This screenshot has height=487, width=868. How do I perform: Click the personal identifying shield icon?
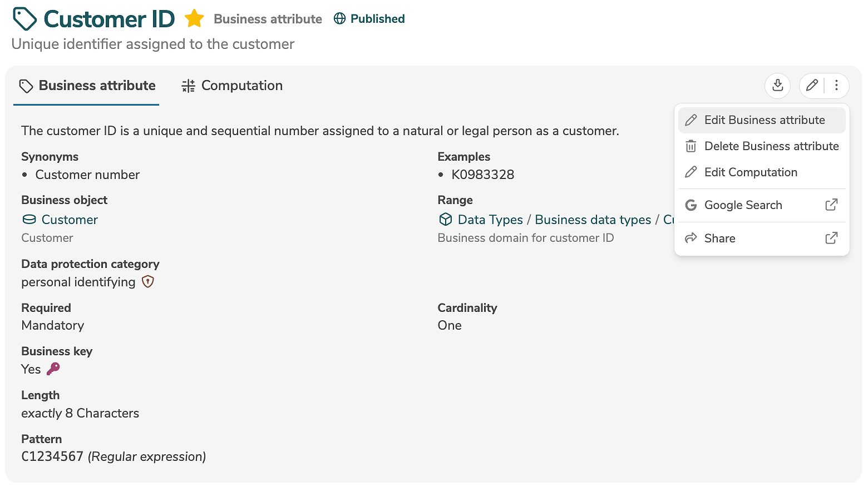point(147,282)
